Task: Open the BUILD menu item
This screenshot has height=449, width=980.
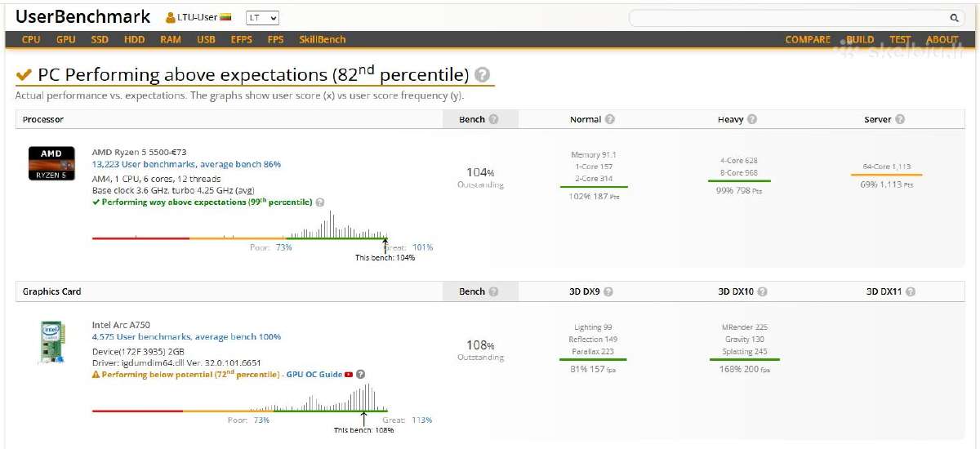Action: pyautogui.click(x=860, y=39)
